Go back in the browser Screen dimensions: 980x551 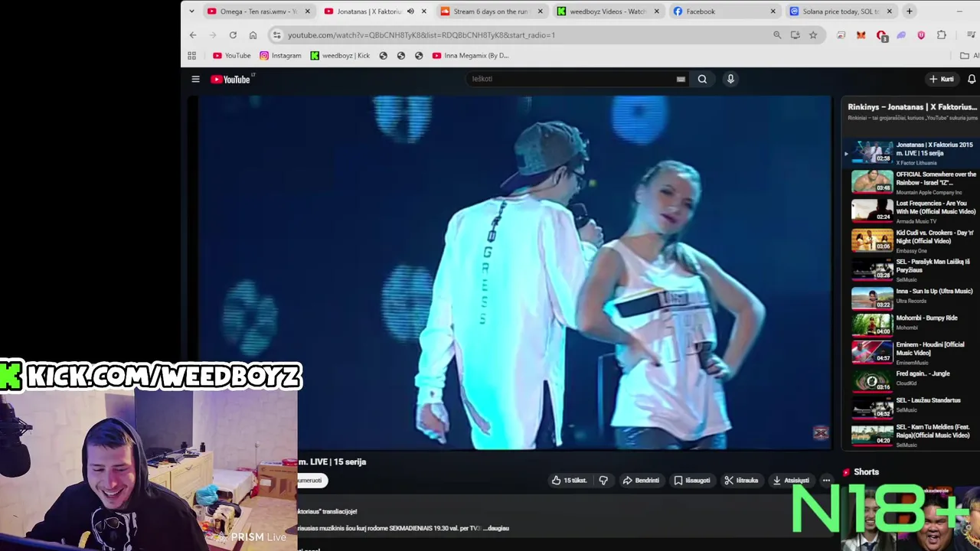pyautogui.click(x=193, y=34)
